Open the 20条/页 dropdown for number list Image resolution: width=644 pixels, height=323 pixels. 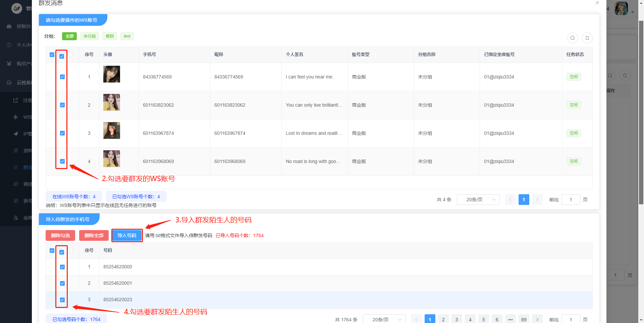(384, 319)
